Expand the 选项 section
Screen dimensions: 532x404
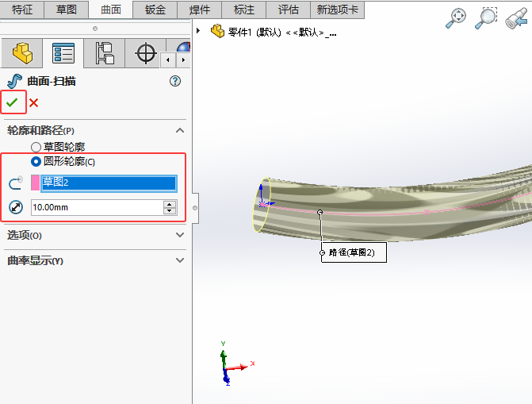click(x=180, y=235)
